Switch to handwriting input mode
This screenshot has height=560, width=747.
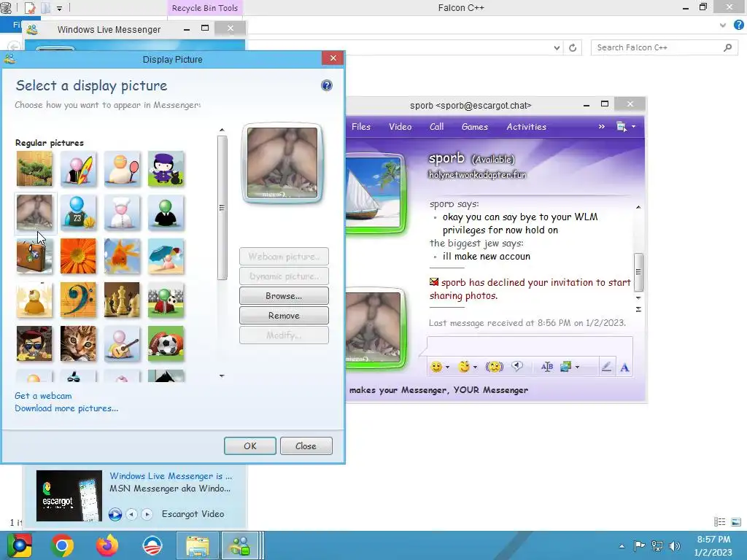click(606, 367)
